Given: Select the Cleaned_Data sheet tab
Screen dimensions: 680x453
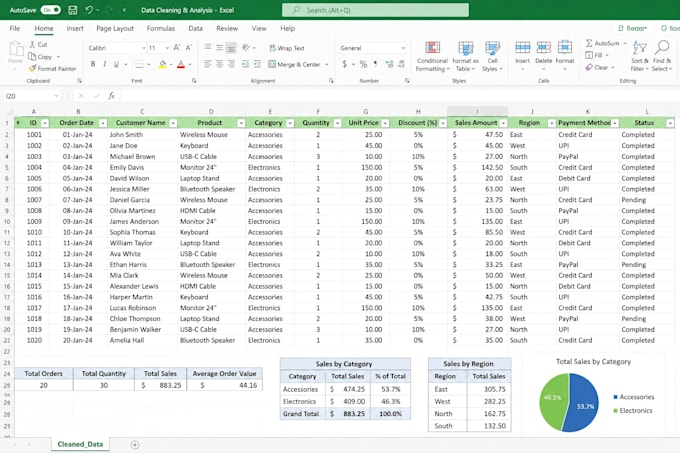Looking at the screenshot, I should 80,444.
